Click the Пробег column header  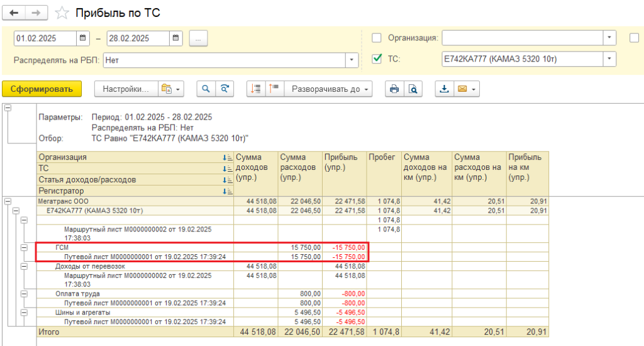pyautogui.click(x=384, y=174)
